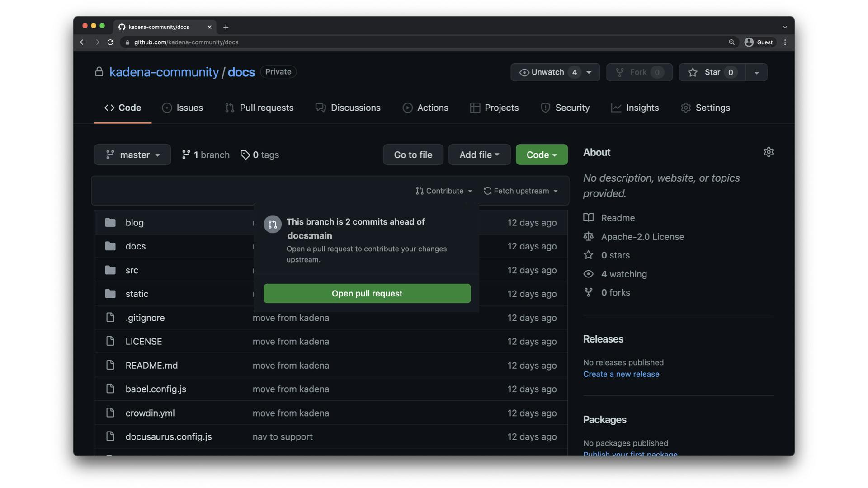
Task: Click the browser back arrow
Action: pyautogui.click(x=83, y=42)
